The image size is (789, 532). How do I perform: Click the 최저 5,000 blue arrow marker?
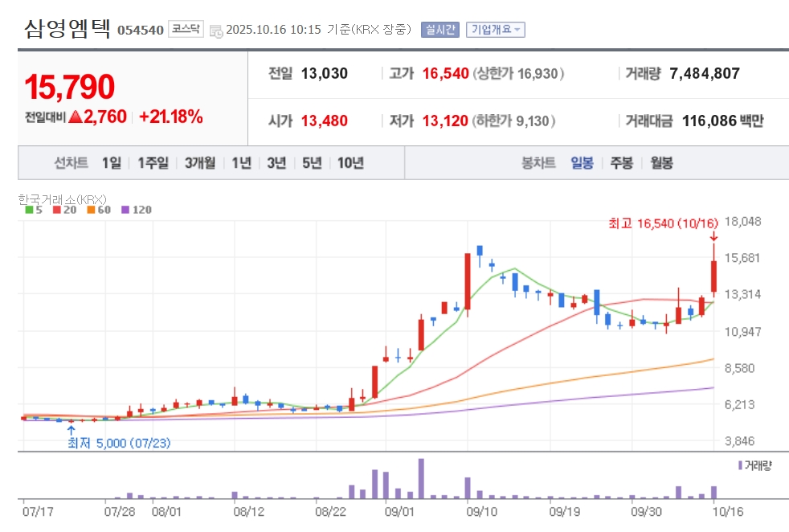pos(71,430)
